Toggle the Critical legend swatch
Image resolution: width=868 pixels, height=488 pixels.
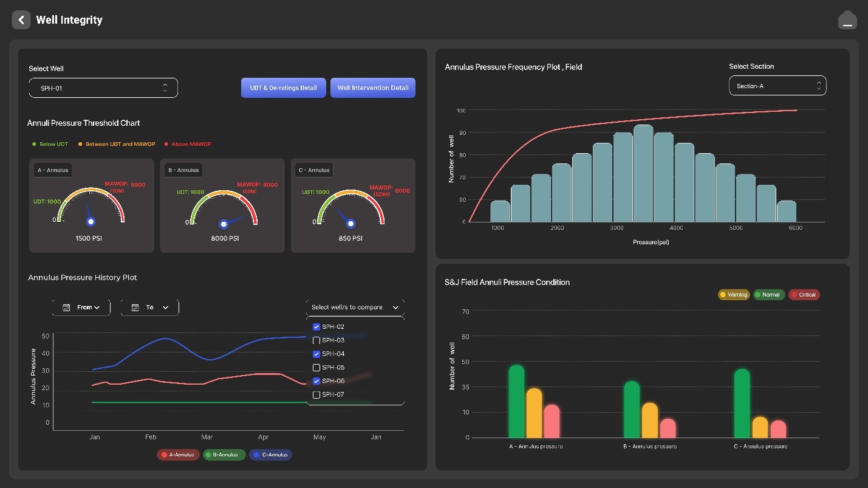point(804,295)
